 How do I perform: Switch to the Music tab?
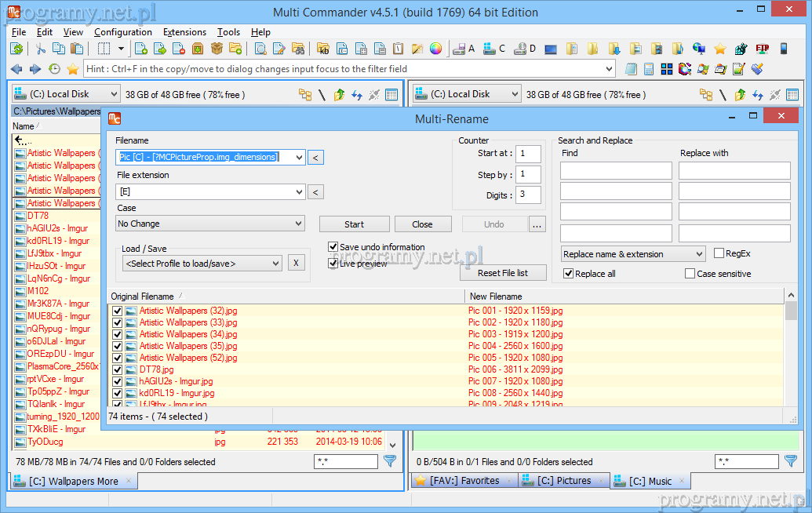(650, 481)
